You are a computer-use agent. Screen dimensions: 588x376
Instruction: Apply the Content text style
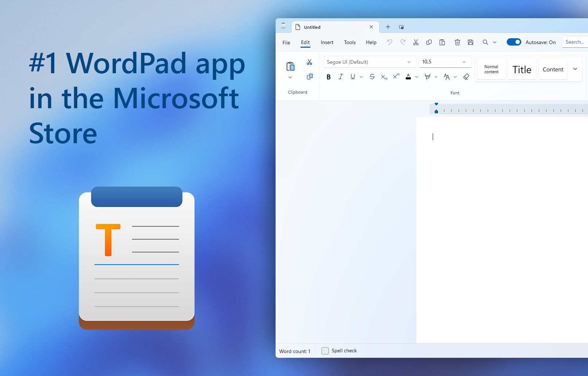coord(553,69)
